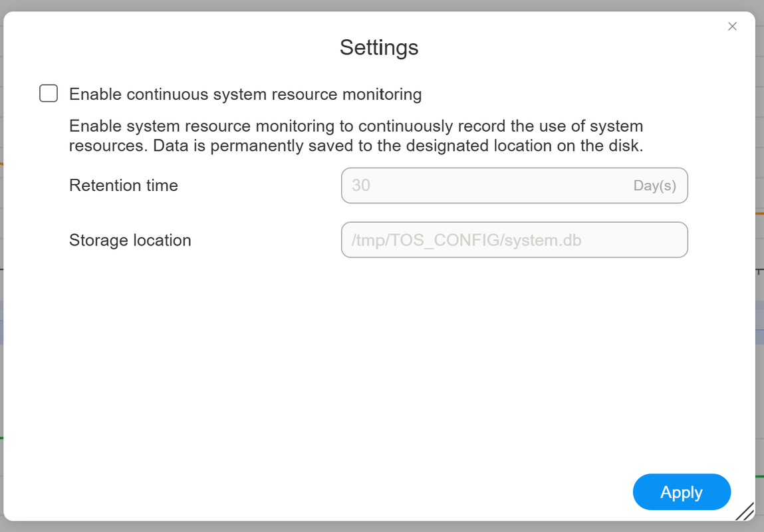Screen dimensions: 764x532
Task: Click the 'Day(s)' unit inside retention field
Action: [x=654, y=186]
